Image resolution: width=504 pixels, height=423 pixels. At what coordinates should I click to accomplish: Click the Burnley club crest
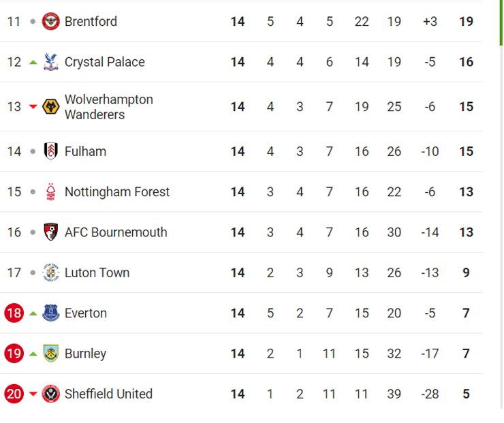click(x=51, y=354)
